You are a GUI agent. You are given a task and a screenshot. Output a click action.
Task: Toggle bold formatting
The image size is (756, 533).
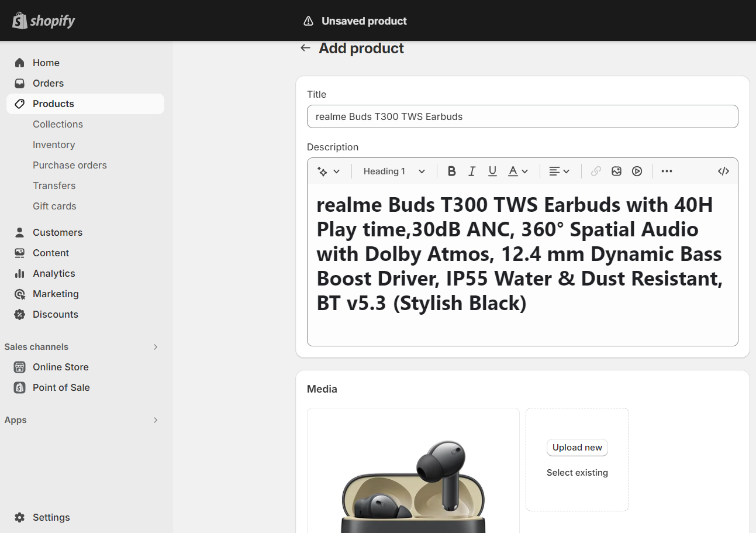coord(451,171)
